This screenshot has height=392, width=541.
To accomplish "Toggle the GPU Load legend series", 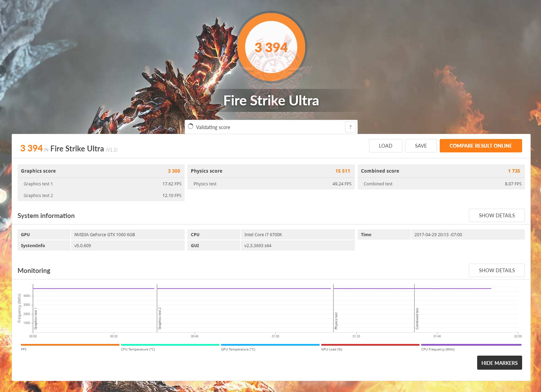I will click(370, 347).
